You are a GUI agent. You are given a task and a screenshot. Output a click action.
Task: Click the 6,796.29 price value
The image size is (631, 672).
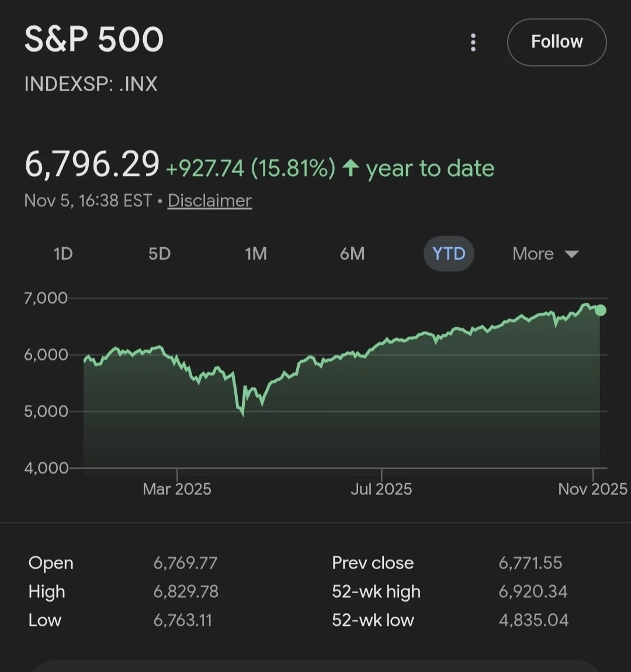coord(92,164)
